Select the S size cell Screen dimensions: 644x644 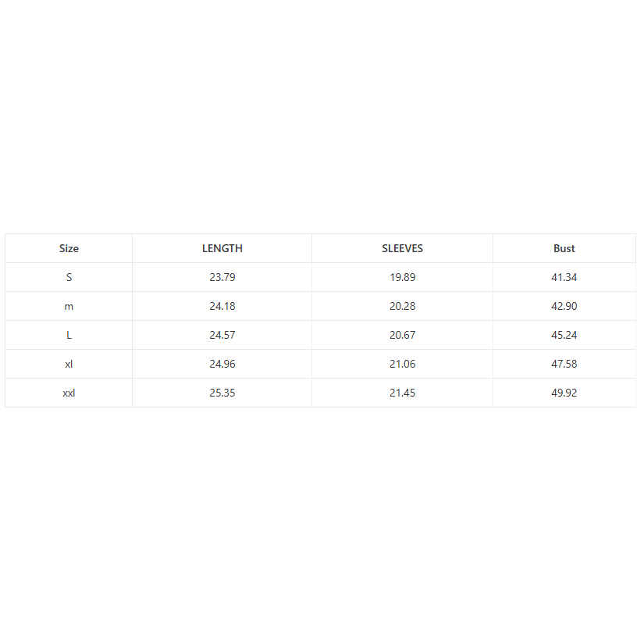coord(69,277)
